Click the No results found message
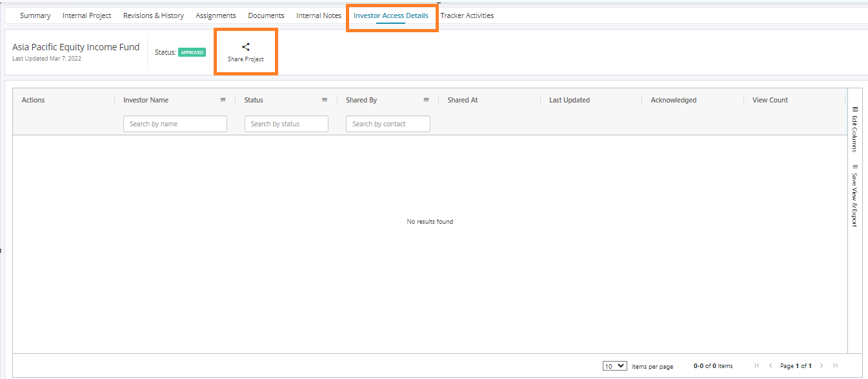Image resolution: width=868 pixels, height=379 pixels. [430, 222]
